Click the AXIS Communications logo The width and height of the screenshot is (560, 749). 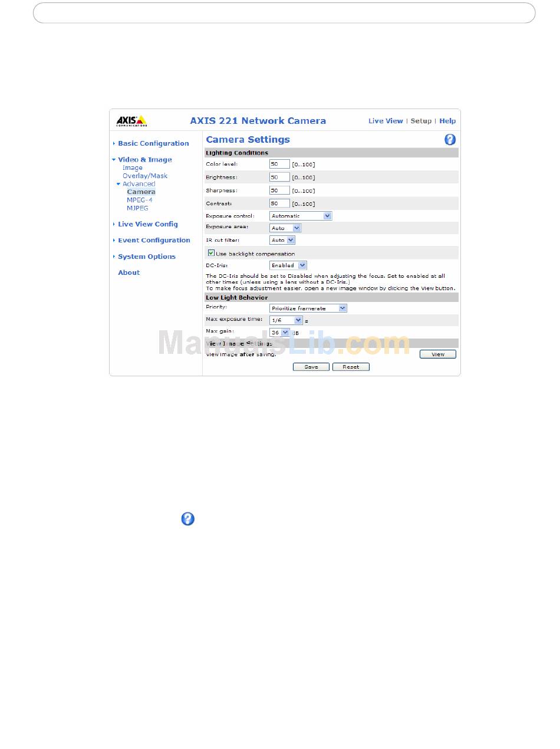click(131, 120)
